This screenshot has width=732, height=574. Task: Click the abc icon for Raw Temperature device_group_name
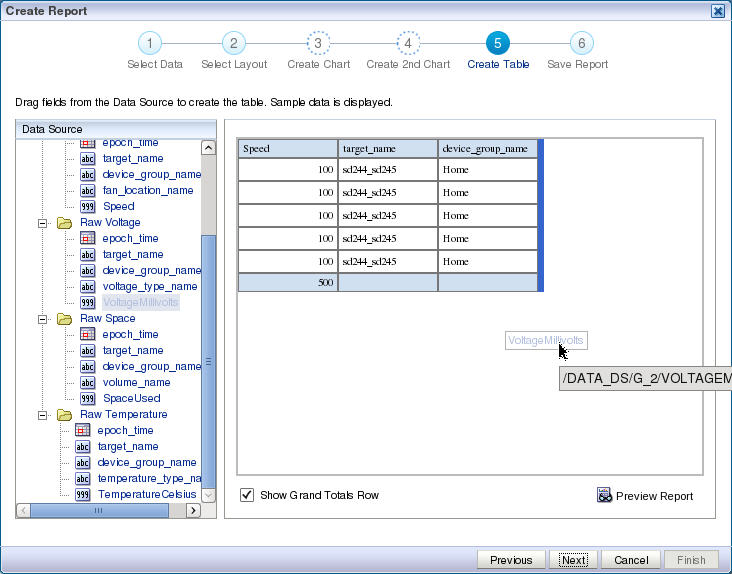tap(83, 462)
